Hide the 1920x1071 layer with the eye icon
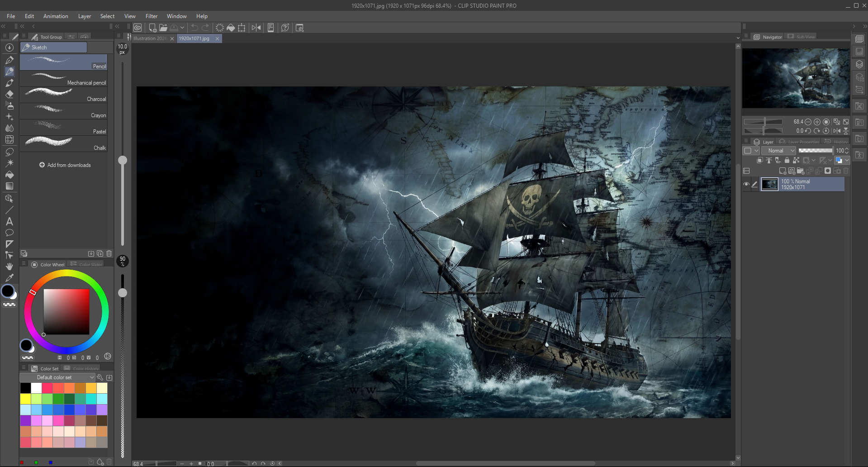Viewport: 868px width, 467px height. click(746, 184)
